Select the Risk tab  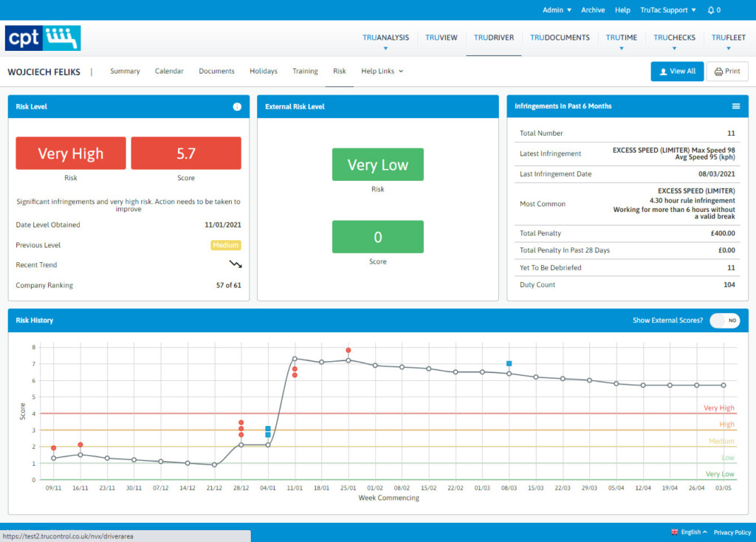(x=340, y=71)
